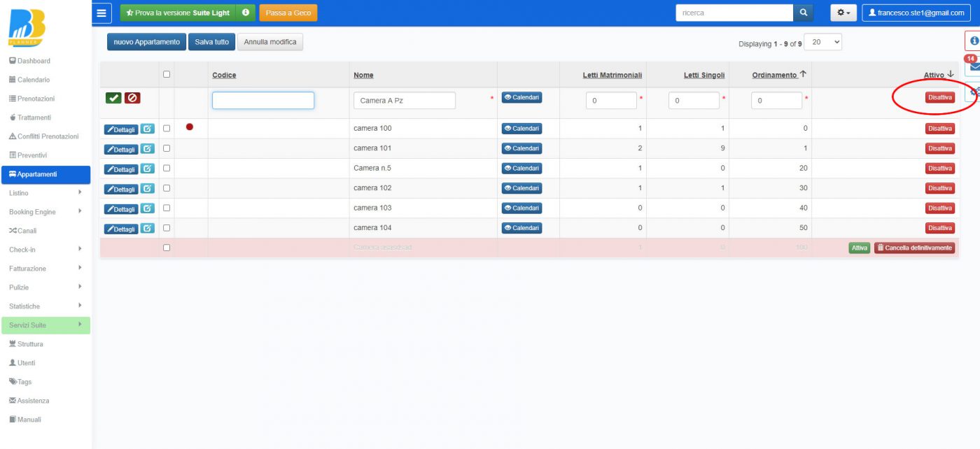980x449 pixels.
Task: Check the Camera n.5 row checkbox
Action: click(x=167, y=168)
